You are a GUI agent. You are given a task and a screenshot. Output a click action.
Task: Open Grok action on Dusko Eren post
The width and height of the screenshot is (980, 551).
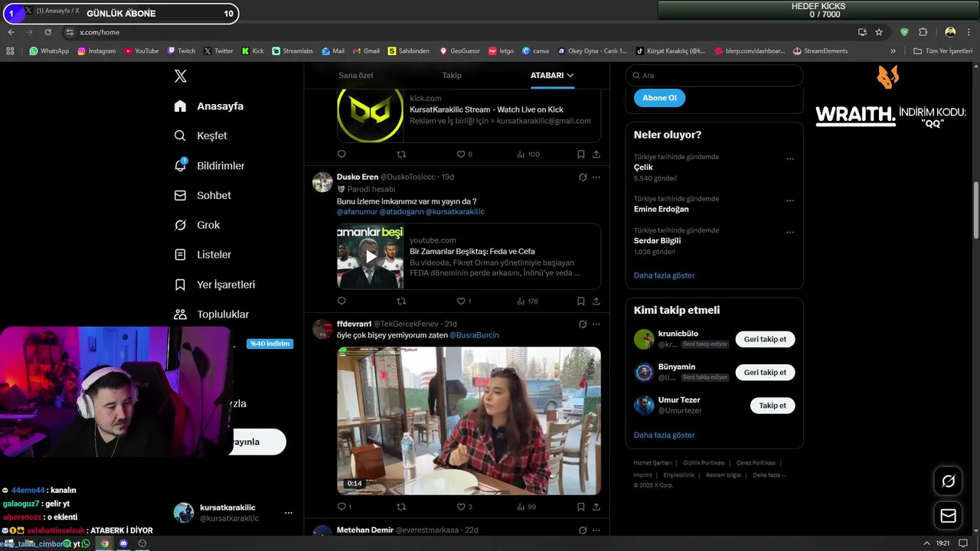tap(583, 177)
